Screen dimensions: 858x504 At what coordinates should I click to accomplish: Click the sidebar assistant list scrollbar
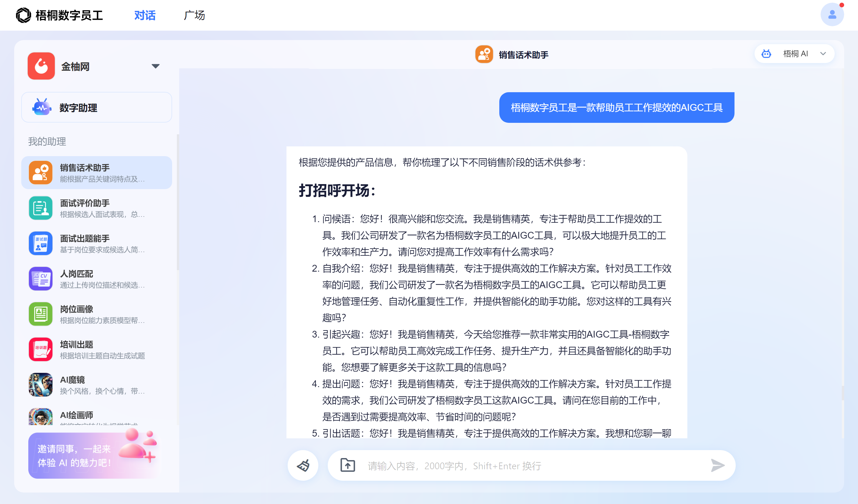click(x=177, y=202)
